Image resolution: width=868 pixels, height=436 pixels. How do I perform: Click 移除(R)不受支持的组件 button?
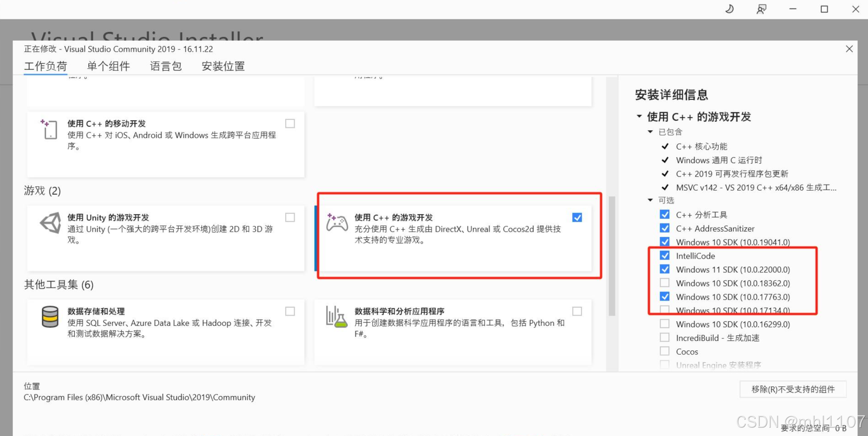point(793,389)
